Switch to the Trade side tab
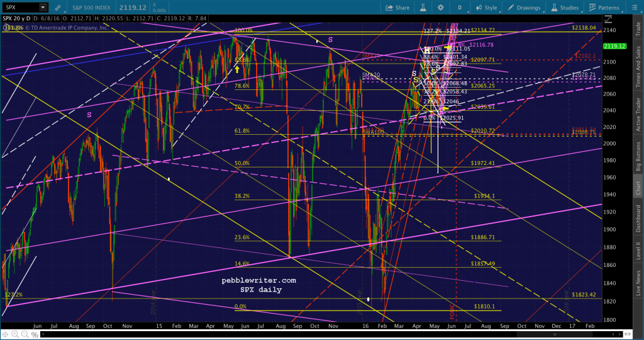 coord(638,29)
